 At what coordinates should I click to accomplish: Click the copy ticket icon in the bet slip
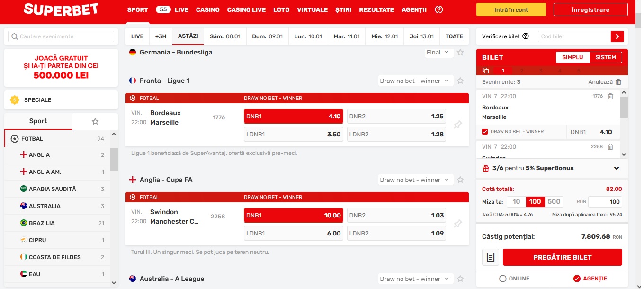[486, 71]
